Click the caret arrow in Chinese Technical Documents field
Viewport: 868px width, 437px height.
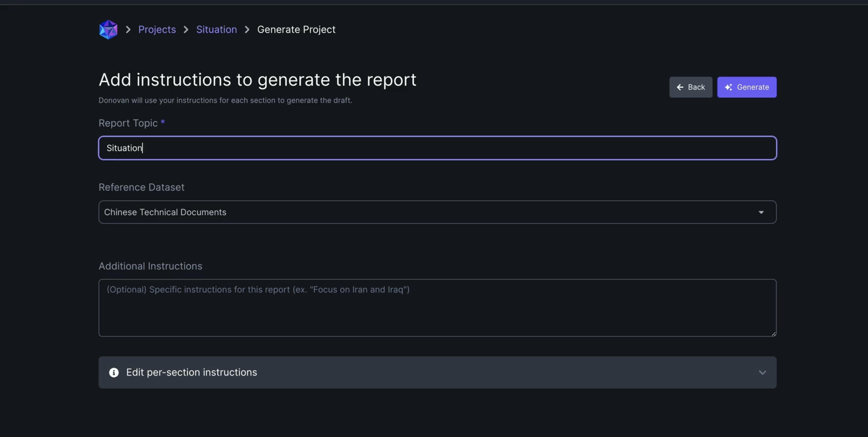pyautogui.click(x=761, y=212)
